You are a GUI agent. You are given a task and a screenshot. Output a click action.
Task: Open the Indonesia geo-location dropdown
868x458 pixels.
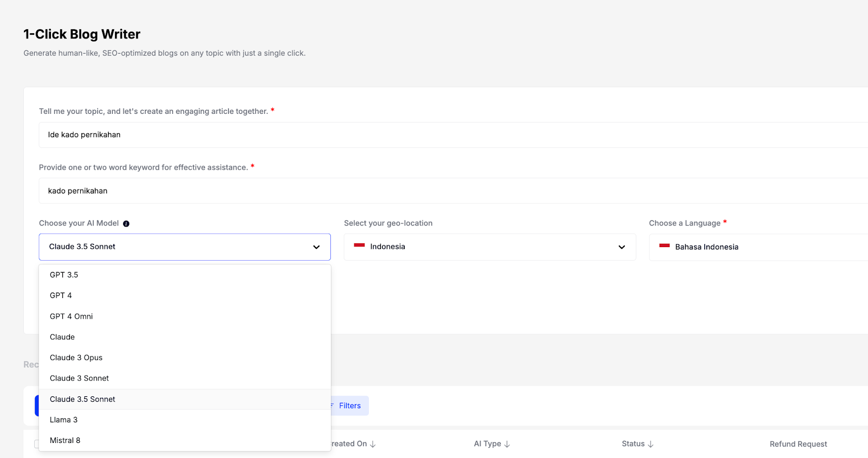click(x=490, y=247)
